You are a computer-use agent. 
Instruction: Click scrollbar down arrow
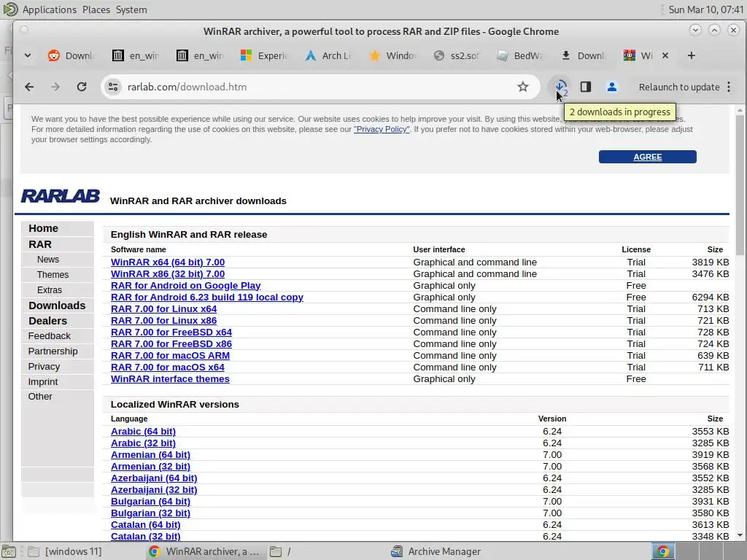coord(740,535)
